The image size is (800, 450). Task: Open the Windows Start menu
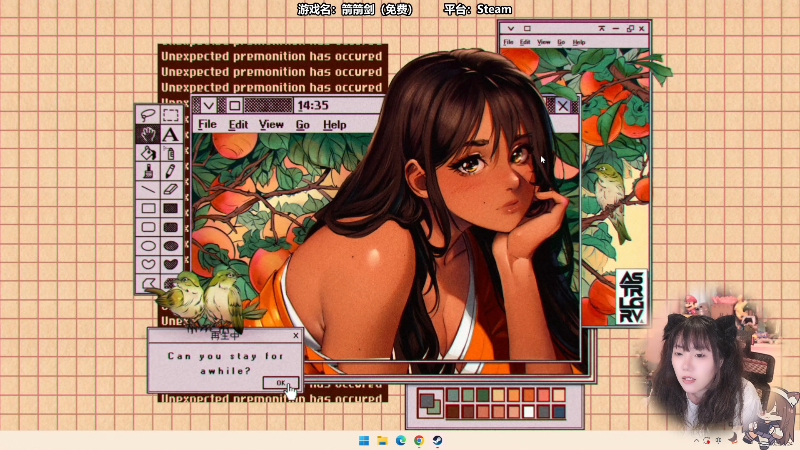click(364, 440)
